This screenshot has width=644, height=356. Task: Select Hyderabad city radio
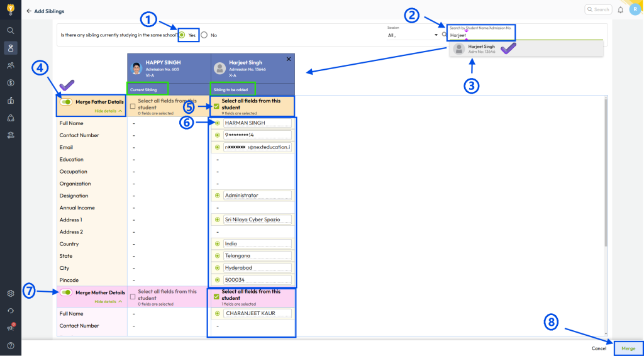[x=218, y=268]
